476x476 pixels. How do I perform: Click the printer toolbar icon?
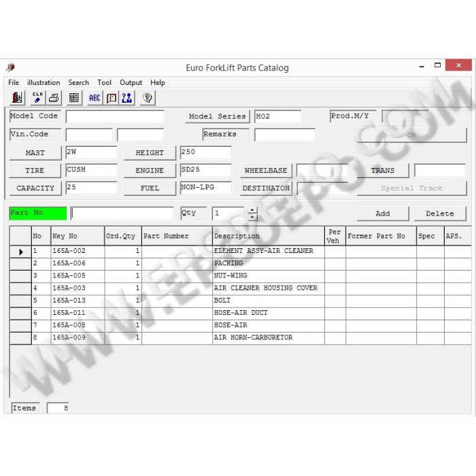pos(54,98)
